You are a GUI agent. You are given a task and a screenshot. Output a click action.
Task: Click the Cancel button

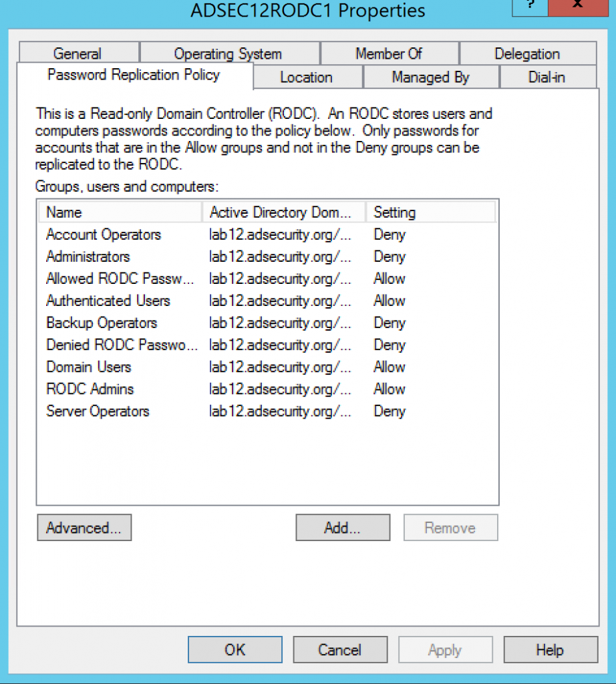click(x=340, y=649)
